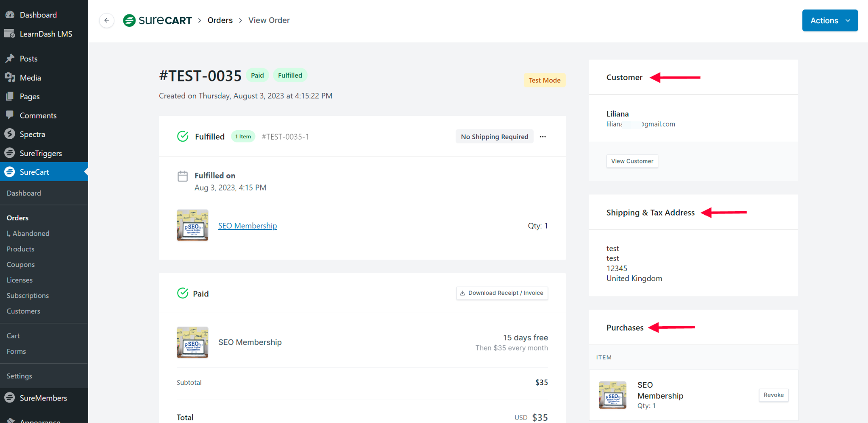Expand the Subscriptions section in the sidebar

(28, 295)
